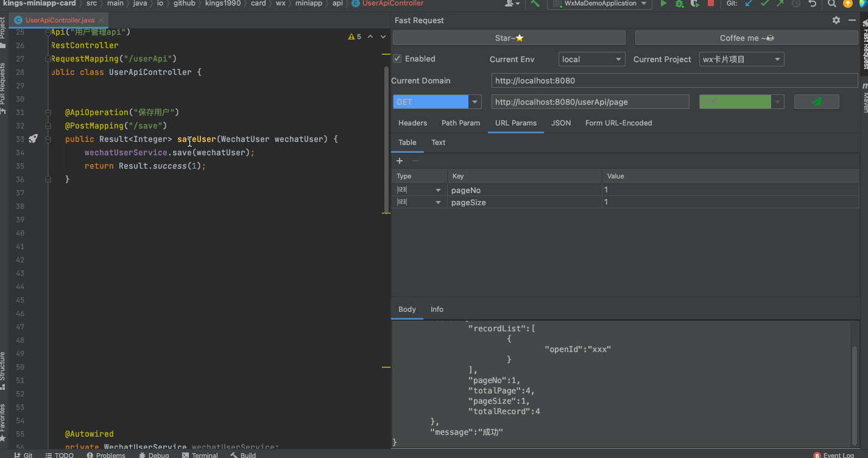
Task: Send the request with the paper-plane button
Action: pos(816,102)
